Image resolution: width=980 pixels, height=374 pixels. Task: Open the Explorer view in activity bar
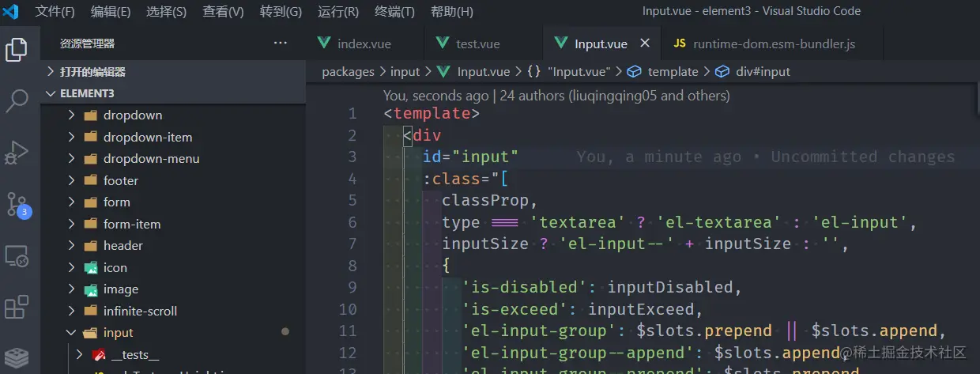click(x=17, y=49)
